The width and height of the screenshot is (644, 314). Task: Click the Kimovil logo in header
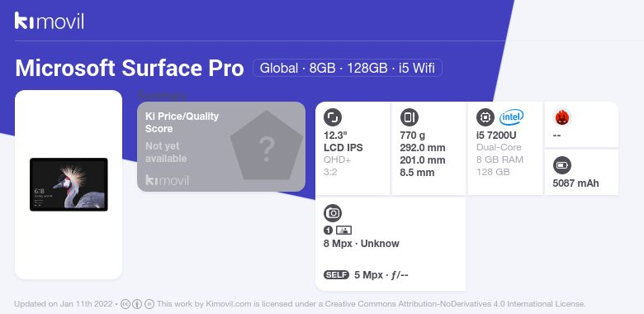point(50,21)
